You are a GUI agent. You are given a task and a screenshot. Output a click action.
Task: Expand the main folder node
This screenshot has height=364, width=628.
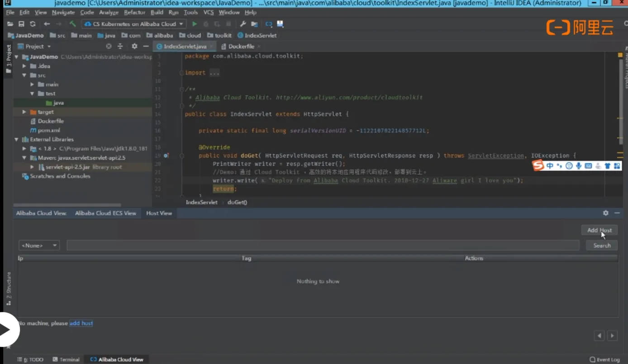pyautogui.click(x=32, y=85)
